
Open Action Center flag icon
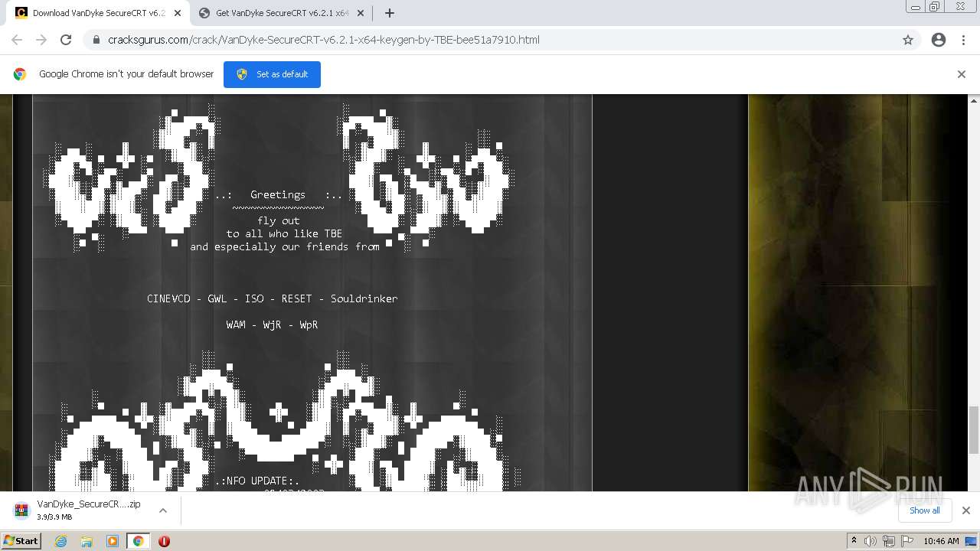907,541
